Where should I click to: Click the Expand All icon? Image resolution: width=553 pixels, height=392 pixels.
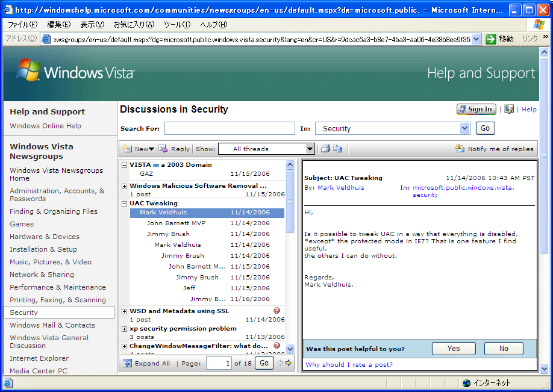point(127,363)
